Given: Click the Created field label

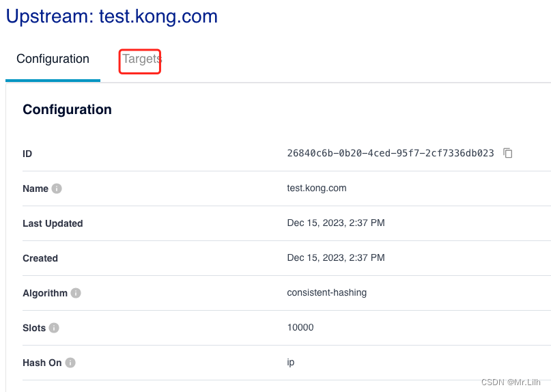Looking at the screenshot, I should 40,258.
